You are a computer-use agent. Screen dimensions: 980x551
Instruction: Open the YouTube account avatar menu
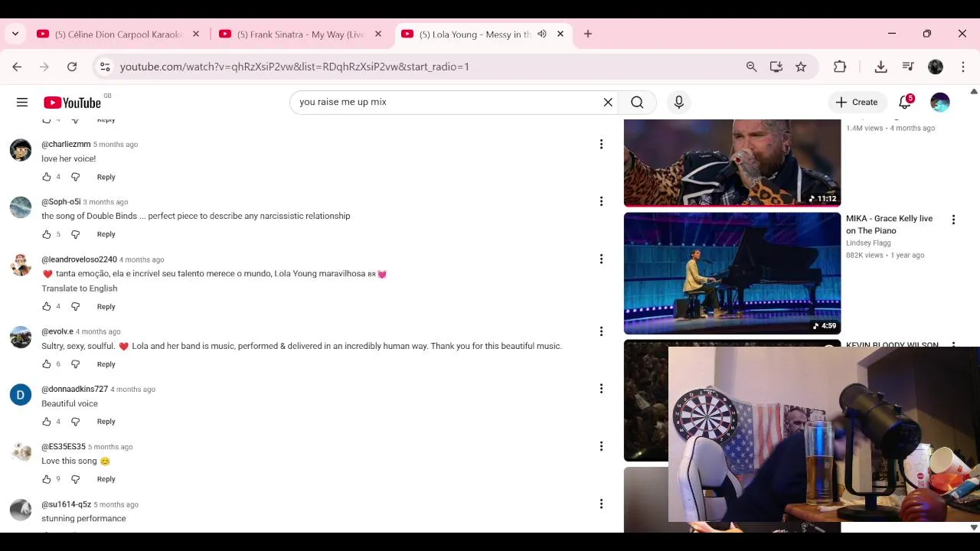[940, 103]
